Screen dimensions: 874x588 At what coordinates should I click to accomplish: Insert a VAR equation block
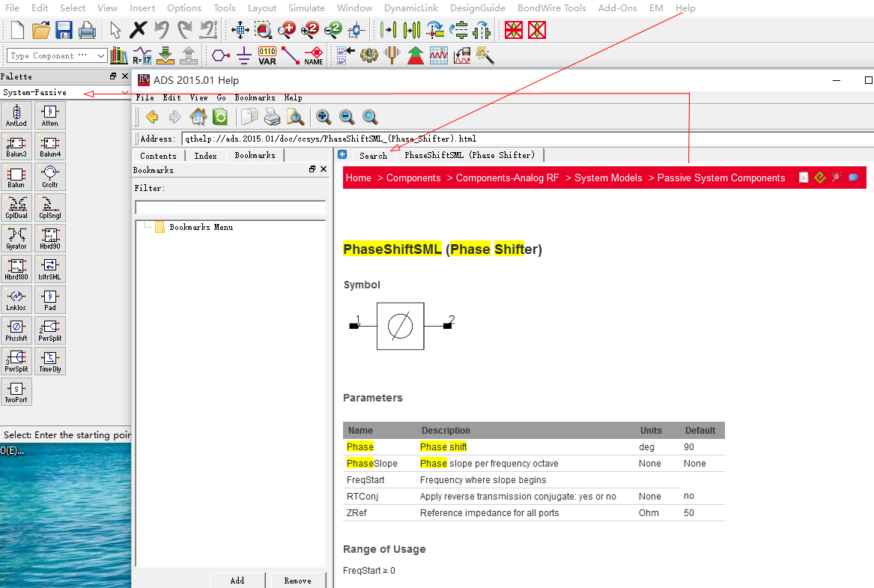267,55
